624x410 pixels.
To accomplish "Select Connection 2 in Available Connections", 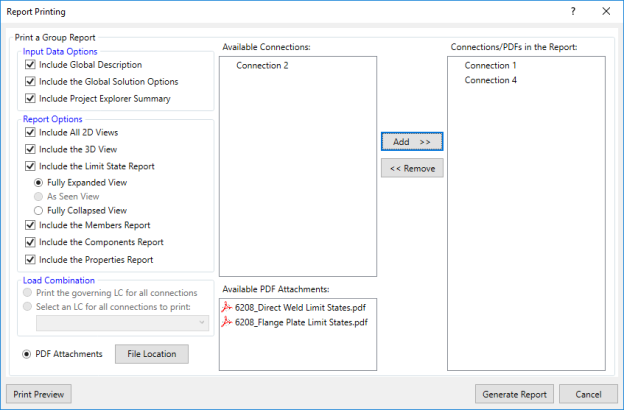I will point(262,66).
